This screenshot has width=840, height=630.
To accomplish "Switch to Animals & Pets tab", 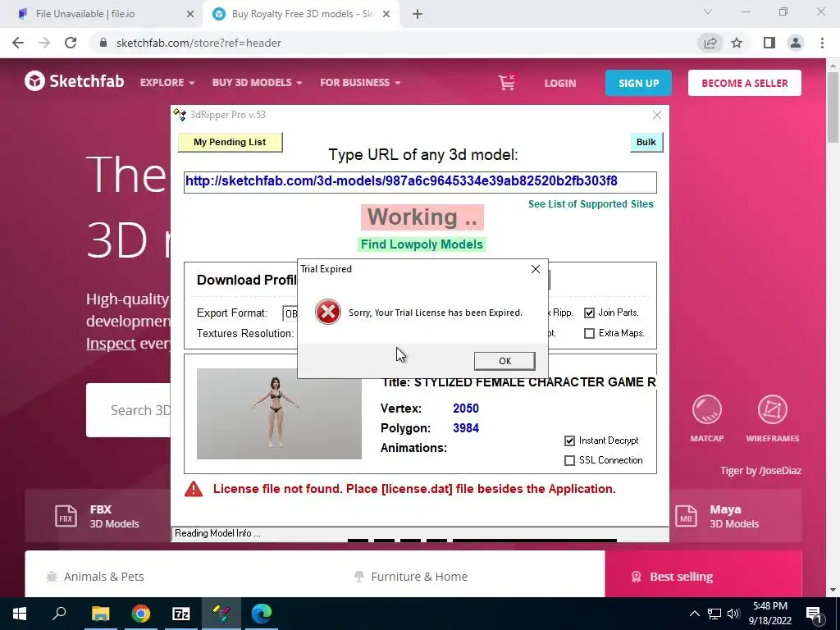I will coord(95,577).
